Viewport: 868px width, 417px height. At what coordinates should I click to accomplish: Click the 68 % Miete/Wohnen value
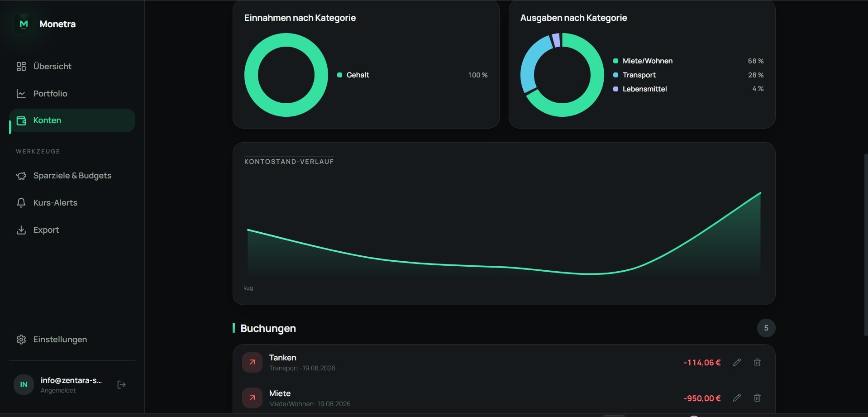756,61
